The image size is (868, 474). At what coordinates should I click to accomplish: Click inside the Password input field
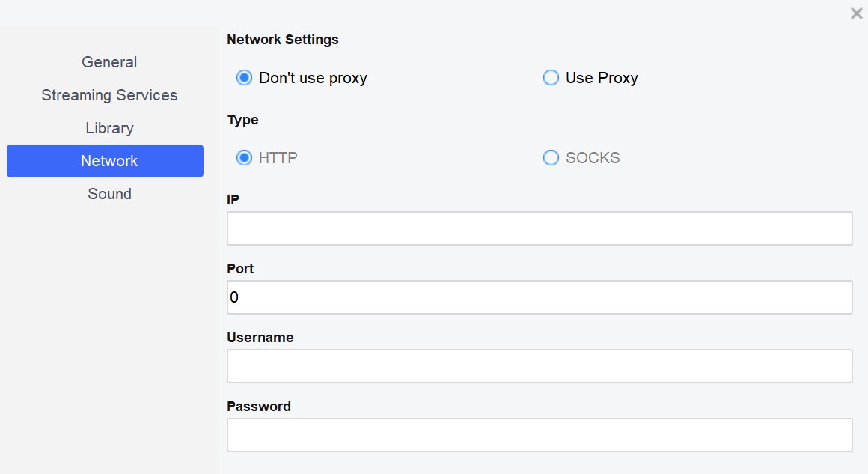click(x=540, y=435)
